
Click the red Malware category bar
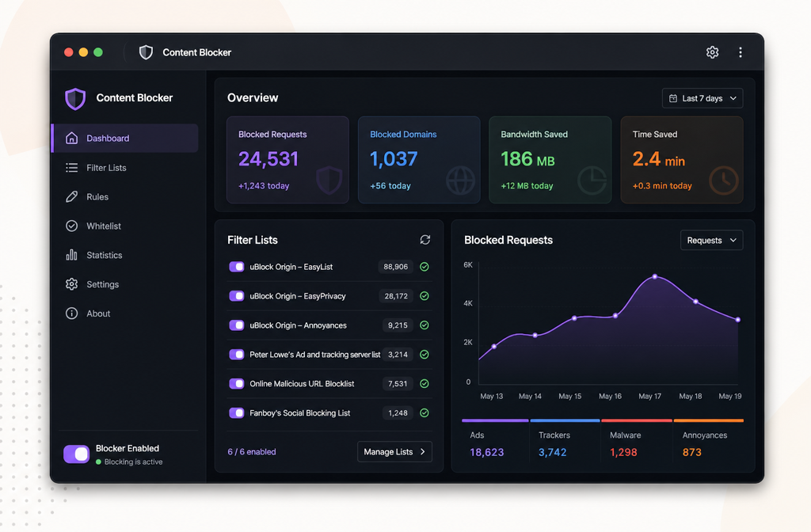[637, 421]
